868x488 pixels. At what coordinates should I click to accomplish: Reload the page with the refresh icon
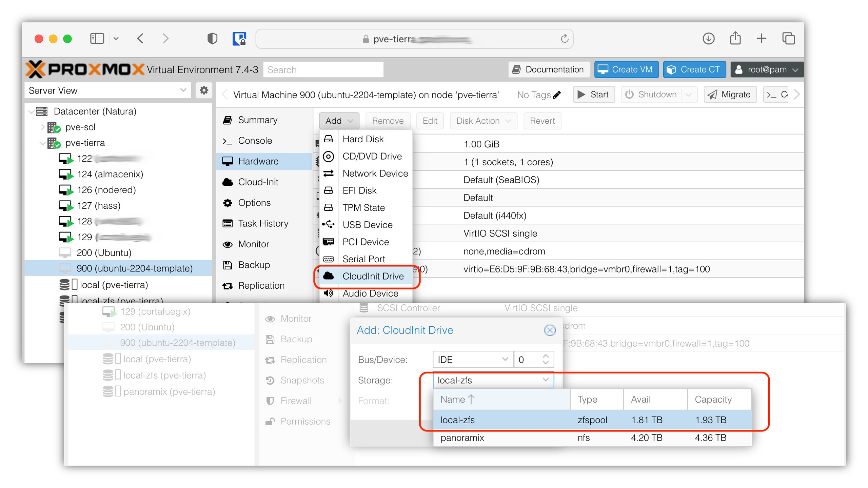(564, 39)
